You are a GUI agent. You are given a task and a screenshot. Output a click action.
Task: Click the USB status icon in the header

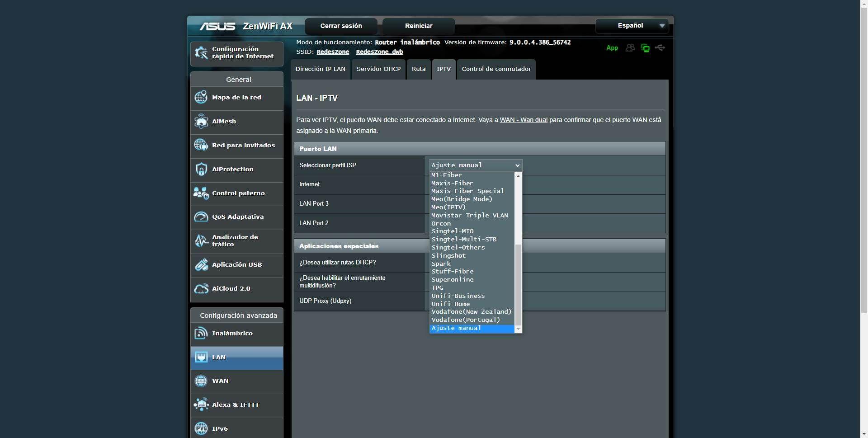tap(660, 47)
